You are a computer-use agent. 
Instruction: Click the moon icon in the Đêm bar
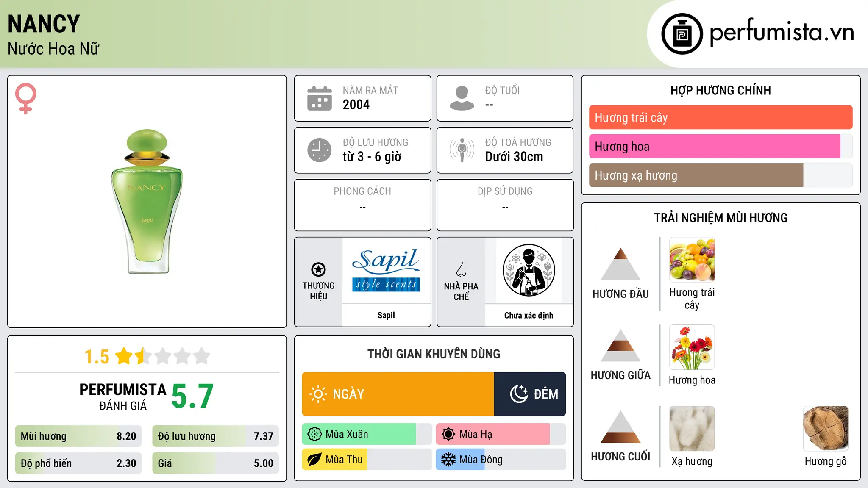[x=519, y=394]
